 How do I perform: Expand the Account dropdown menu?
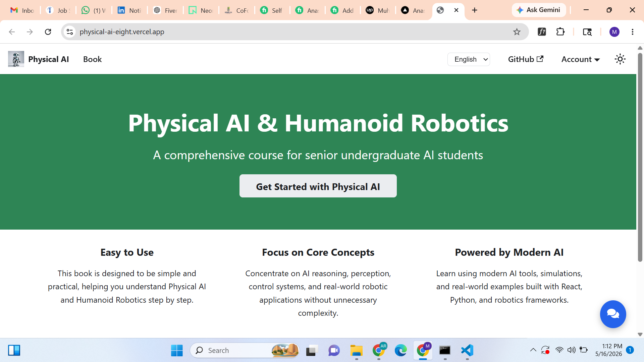click(581, 59)
